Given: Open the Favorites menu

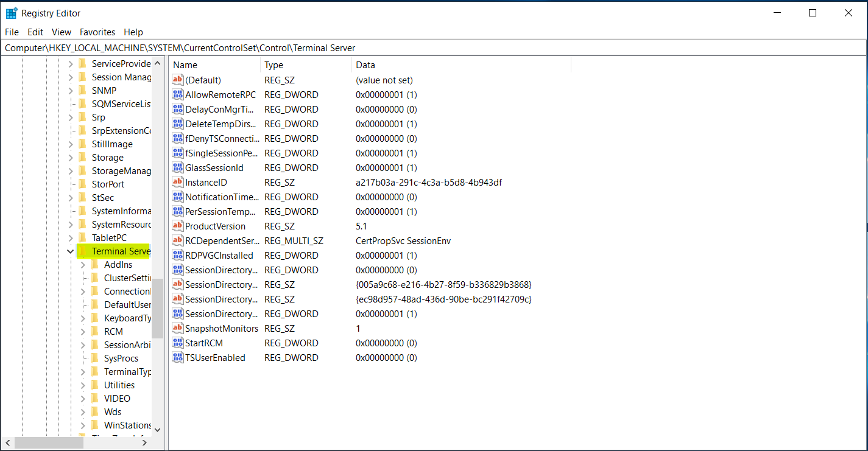Looking at the screenshot, I should tap(97, 32).
